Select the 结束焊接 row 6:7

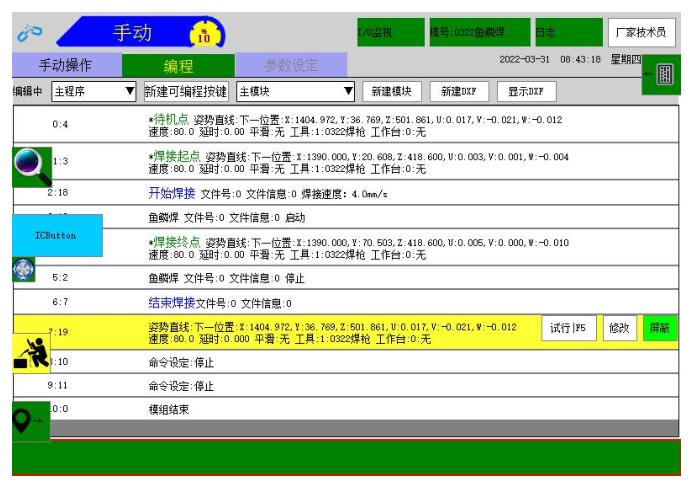tap(346, 302)
